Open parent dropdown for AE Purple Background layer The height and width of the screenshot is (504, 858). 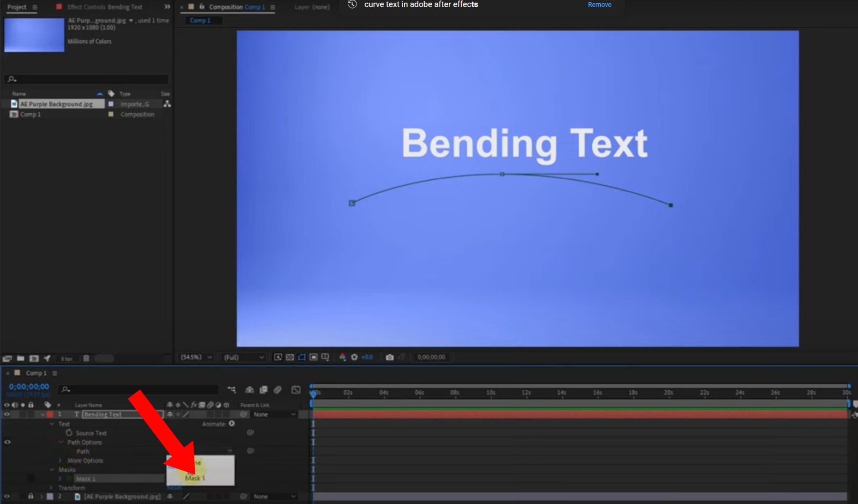275,496
